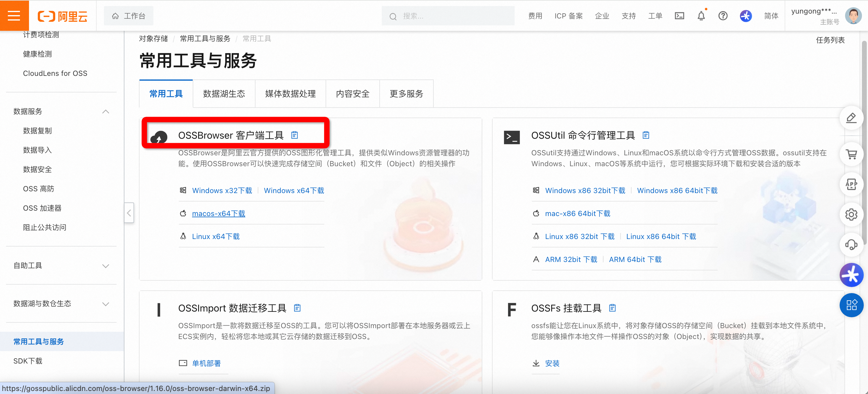Click the notification bell icon

(701, 16)
